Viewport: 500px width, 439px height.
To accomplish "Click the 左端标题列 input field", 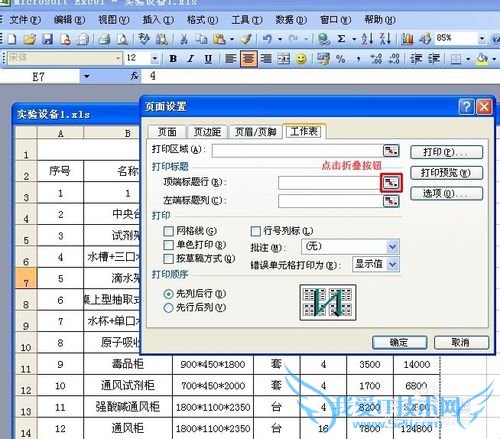I will tap(331, 201).
